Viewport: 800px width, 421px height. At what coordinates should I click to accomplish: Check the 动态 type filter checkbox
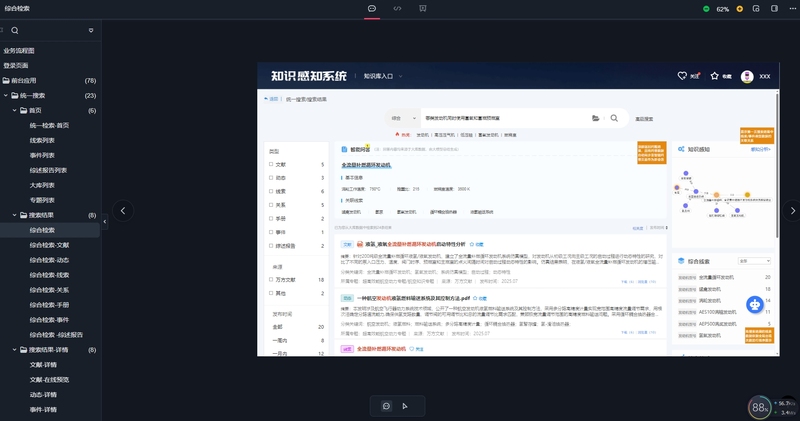[271, 178]
